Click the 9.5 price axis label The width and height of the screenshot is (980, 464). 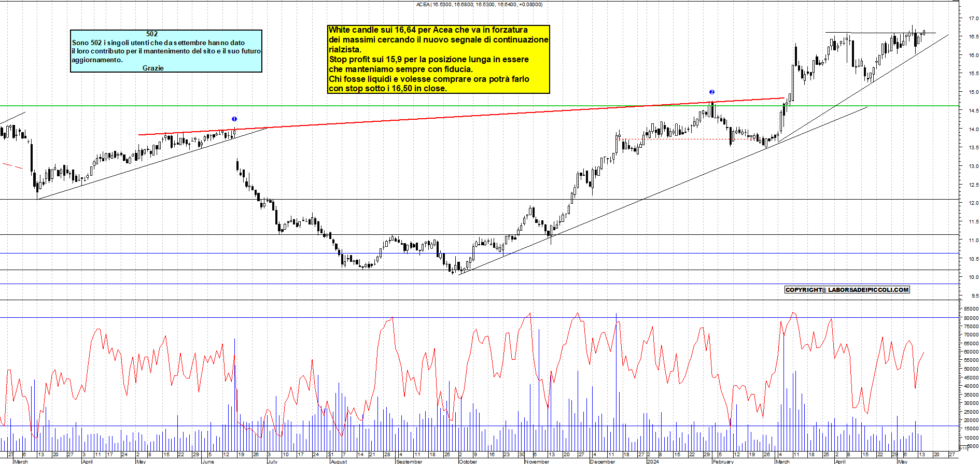pyautogui.click(x=975, y=296)
